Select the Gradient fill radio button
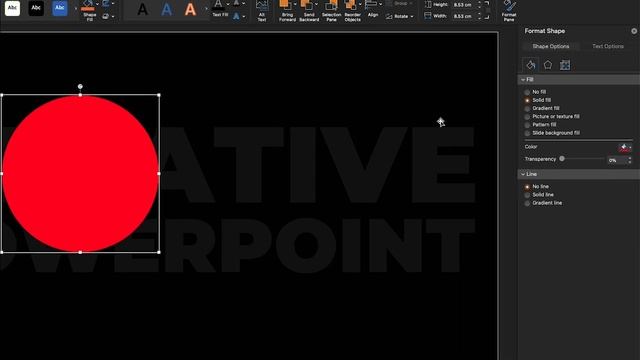640x360 pixels. [x=527, y=109]
